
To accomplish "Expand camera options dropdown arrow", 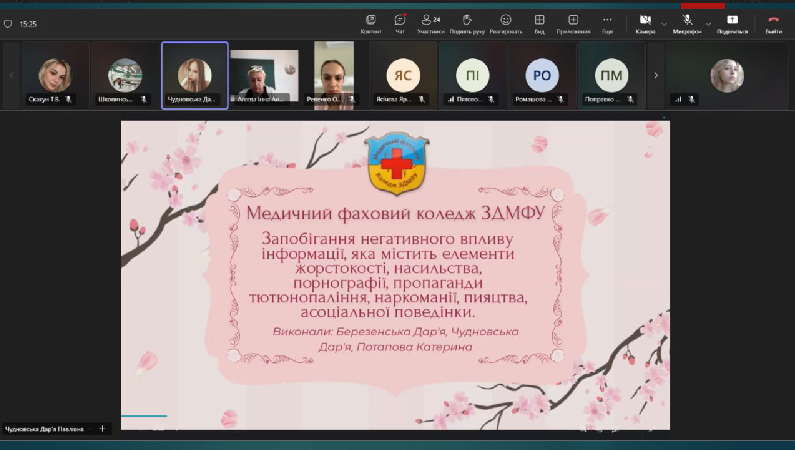I will [x=664, y=24].
